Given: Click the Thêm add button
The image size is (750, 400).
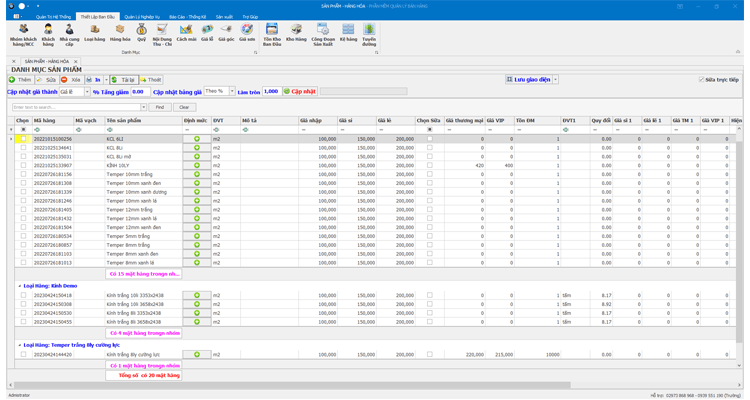Looking at the screenshot, I should (x=20, y=80).
